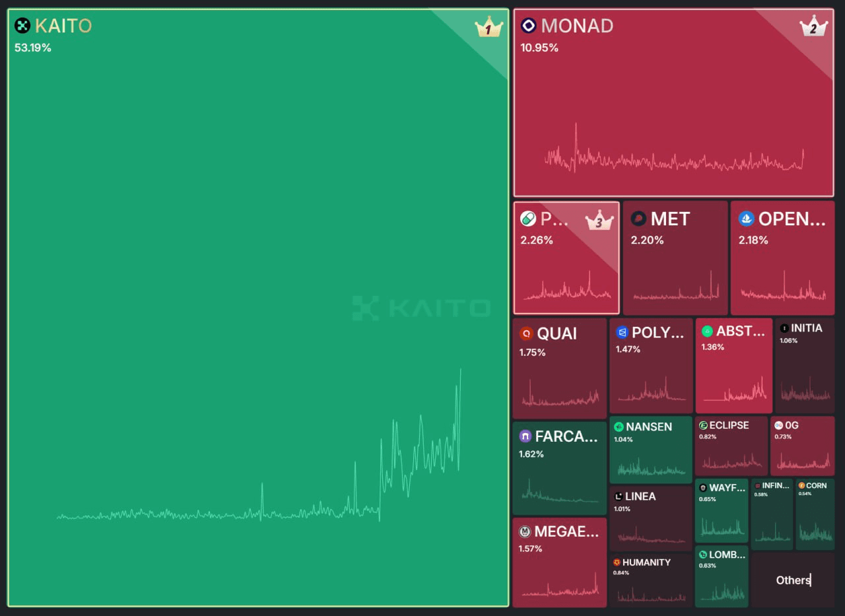
Task: Click the ECLIPSE logo icon
Action: point(704,425)
